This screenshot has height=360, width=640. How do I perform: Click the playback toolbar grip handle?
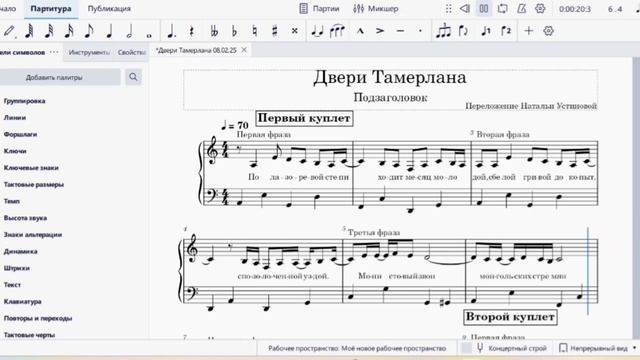coord(448,9)
